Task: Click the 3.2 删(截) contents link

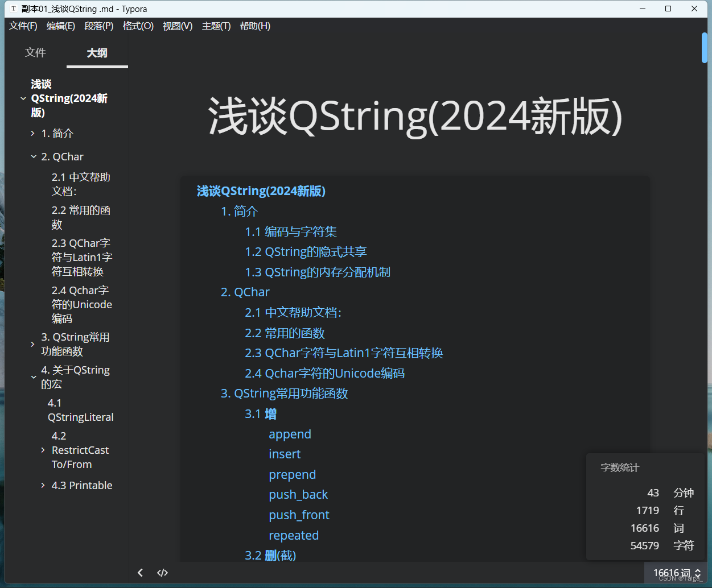Action: pos(270,555)
